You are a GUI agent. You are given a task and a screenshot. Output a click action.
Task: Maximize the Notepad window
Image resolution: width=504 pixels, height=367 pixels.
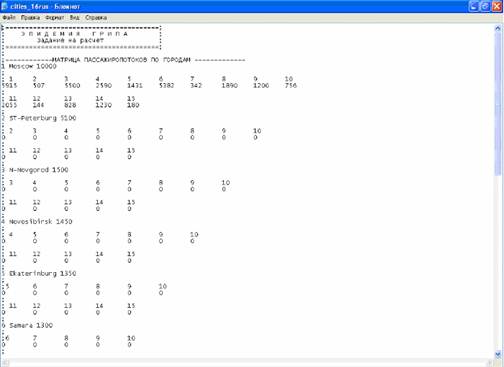(485, 6)
